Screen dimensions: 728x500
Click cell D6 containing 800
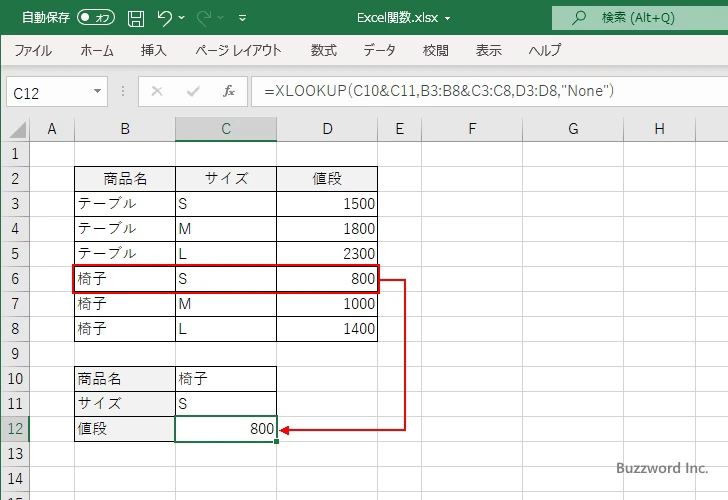pos(327,279)
